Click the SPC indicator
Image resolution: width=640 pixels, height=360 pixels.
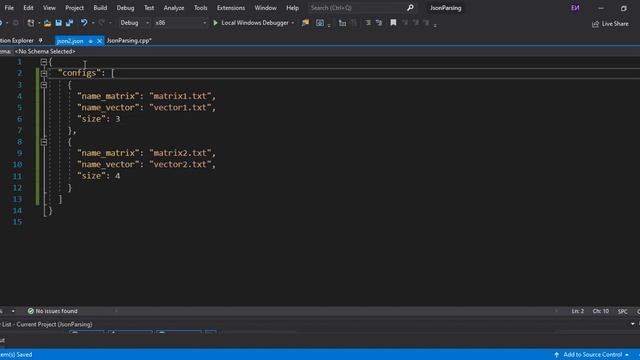pyautogui.click(x=622, y=311)
